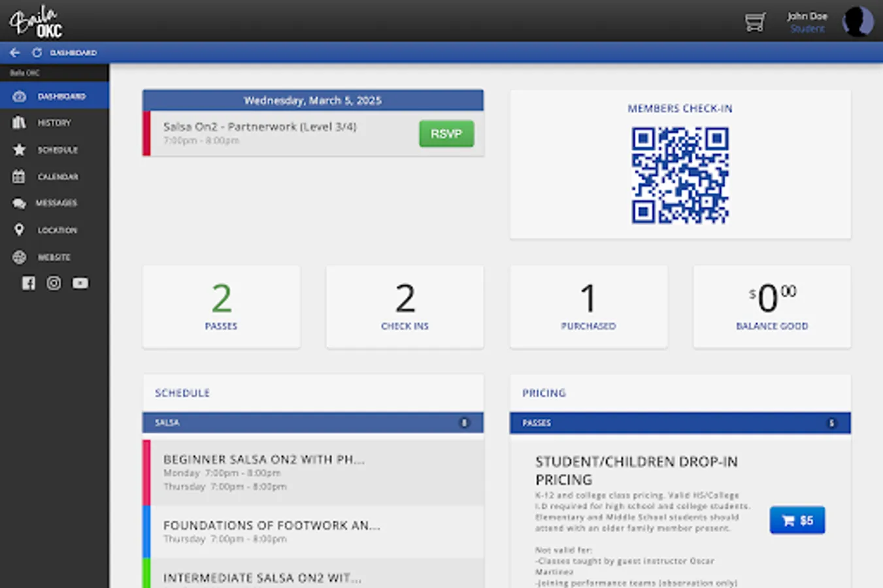Open the Instagram profile icon
Viewport: 883px width, 588px height.
[x=54, y=283]
